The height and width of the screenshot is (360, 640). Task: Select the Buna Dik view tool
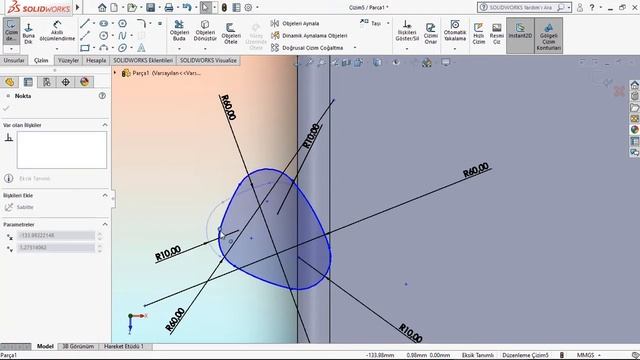click(29, 33)
